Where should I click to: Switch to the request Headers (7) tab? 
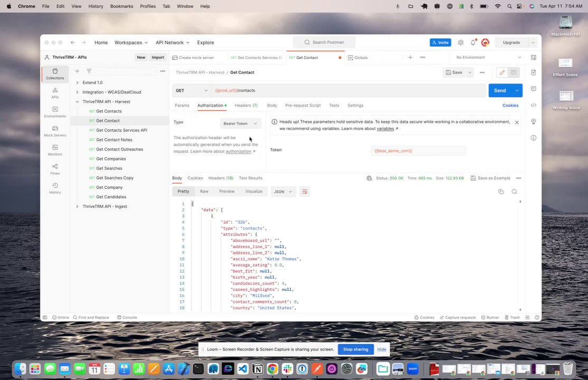pyautogui.click(x=246, y=106)
